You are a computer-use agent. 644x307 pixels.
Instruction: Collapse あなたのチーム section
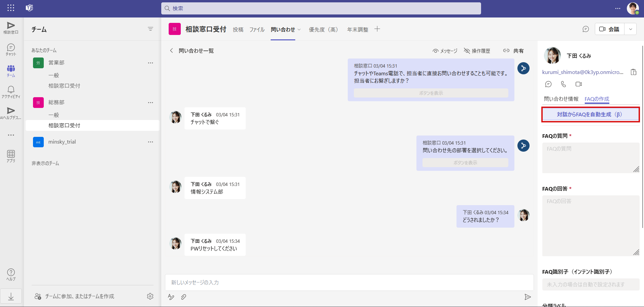[44, 50]
